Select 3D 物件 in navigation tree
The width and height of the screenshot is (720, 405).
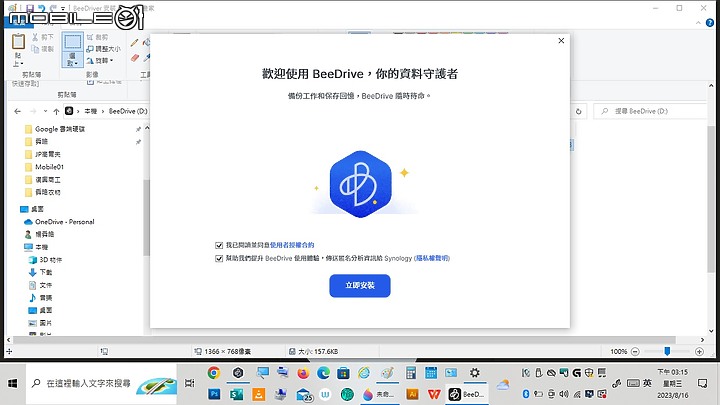tap(45, 259)
